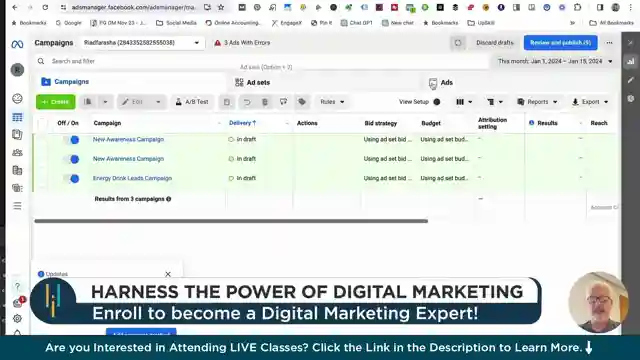640x360 pixels.
Task: Toggle the first New Awareness Campaign switch
Action: point(71,140)
